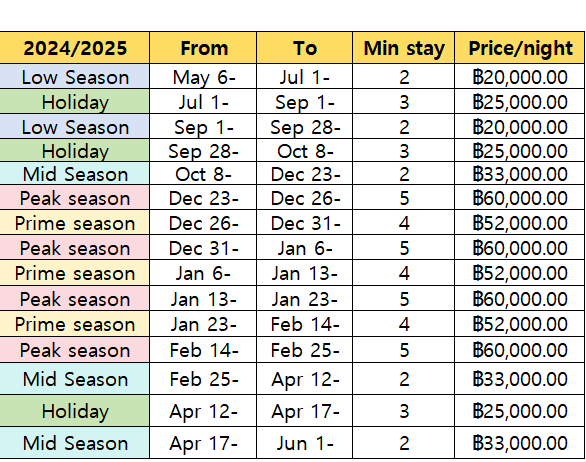586x462 pixels.
Task: Select the To cell showing Jun 1-
Action: (304, 443)
